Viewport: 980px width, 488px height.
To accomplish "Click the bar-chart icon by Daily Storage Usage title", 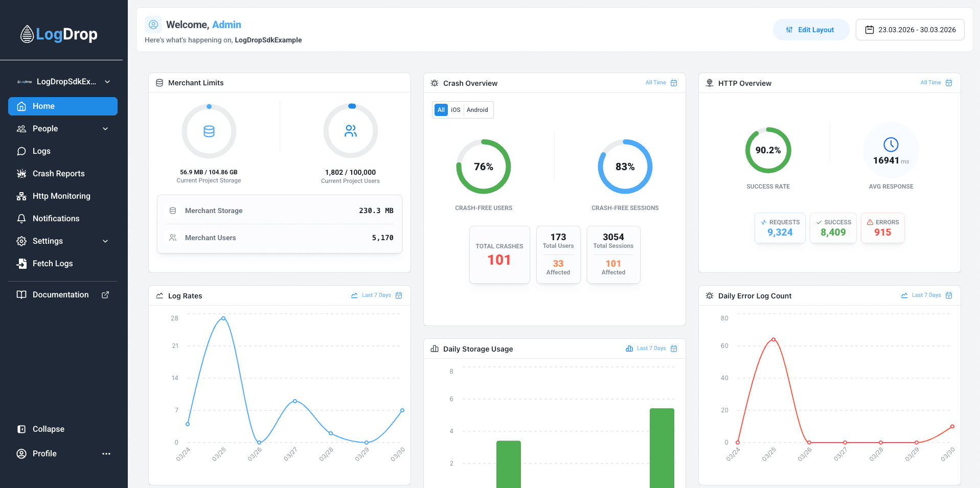I will tap(435, 348).
